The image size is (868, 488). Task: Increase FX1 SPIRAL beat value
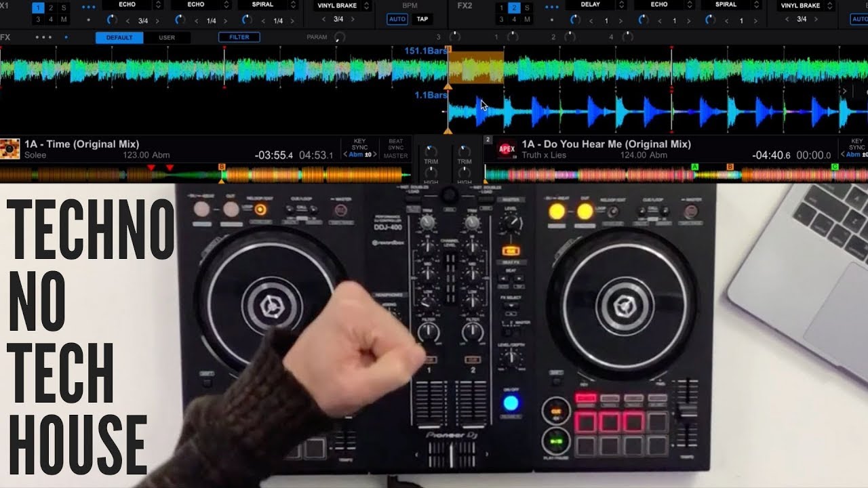pos(292,21)
